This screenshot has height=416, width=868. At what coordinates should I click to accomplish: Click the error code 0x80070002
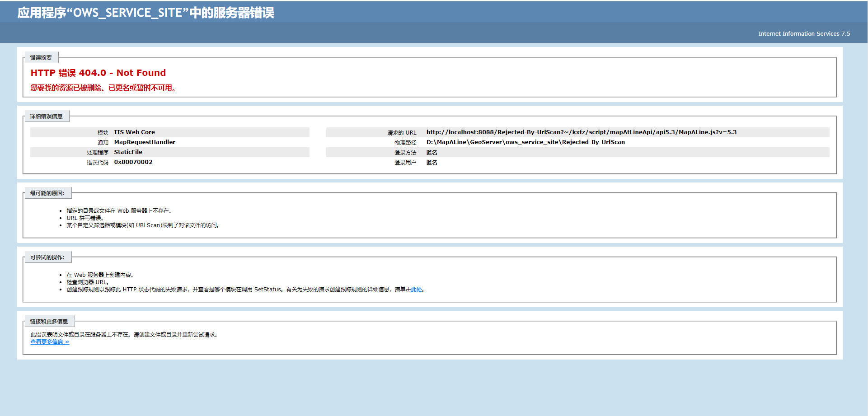click(x=133, y=162)
